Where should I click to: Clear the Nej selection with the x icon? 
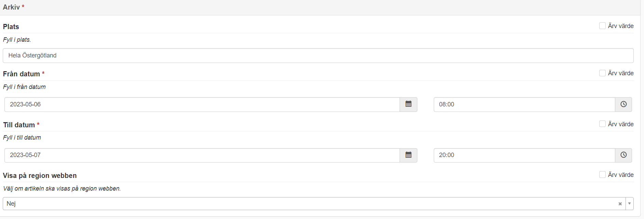(x=620, y=204)
